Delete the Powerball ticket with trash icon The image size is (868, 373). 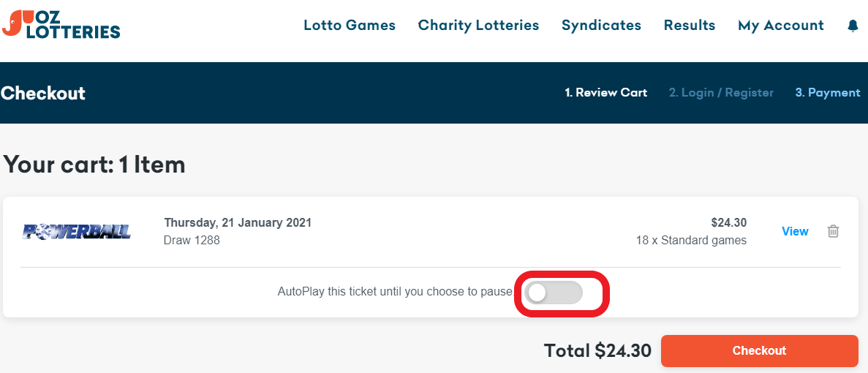point(833,231)
